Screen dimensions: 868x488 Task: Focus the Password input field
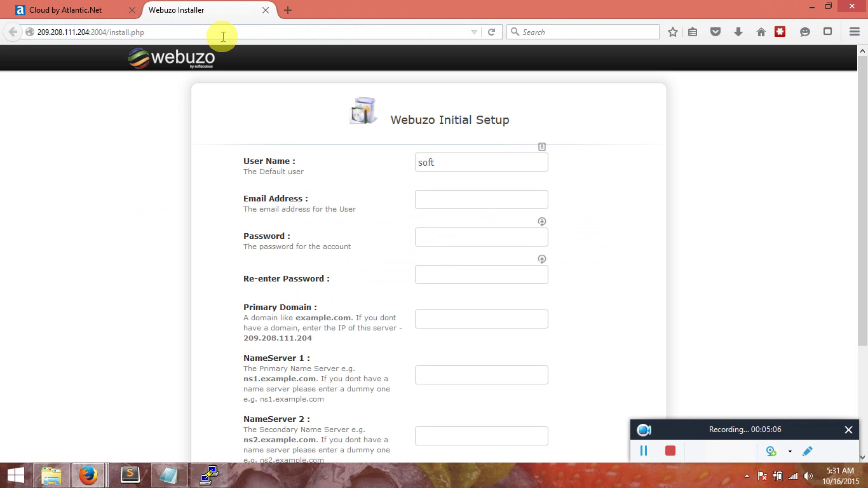click(482, 237)
